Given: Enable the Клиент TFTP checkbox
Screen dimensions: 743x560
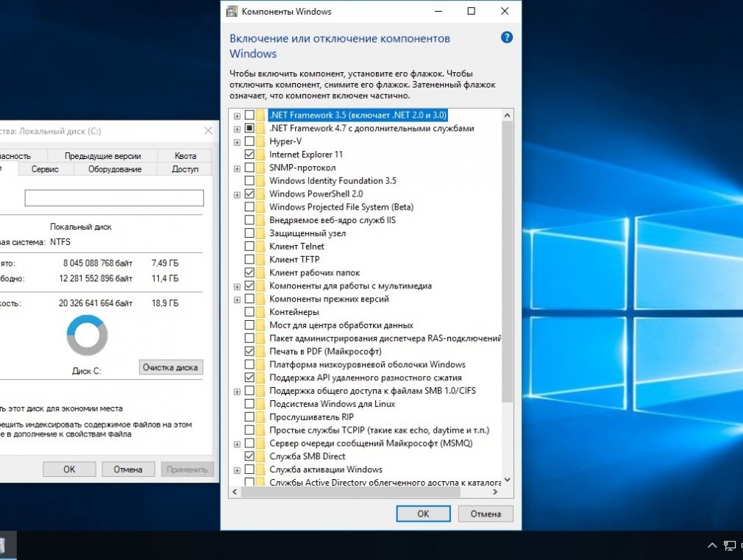Looking at the screenshot, I should (249, 259).
